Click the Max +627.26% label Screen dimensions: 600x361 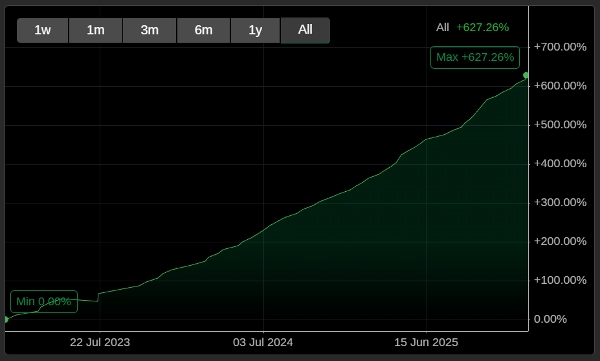(x=475, y=57)
